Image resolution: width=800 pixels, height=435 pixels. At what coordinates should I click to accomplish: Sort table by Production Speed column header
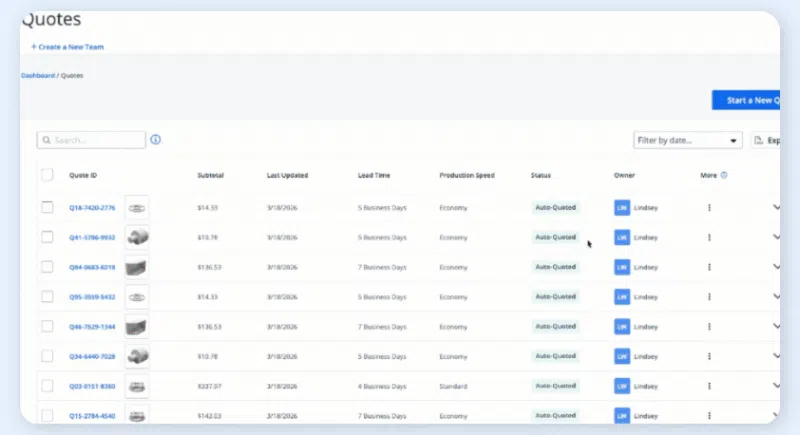[x=467, y=175]
